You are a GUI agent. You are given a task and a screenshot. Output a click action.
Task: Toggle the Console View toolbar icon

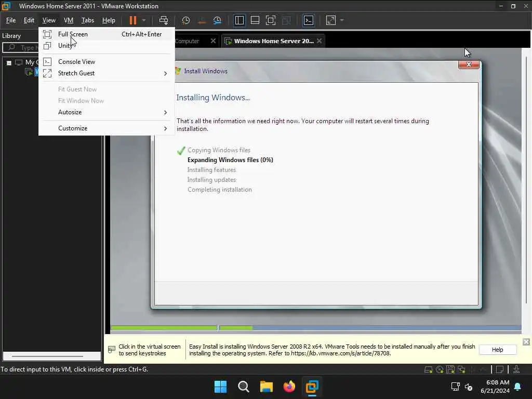coord(309,20)
